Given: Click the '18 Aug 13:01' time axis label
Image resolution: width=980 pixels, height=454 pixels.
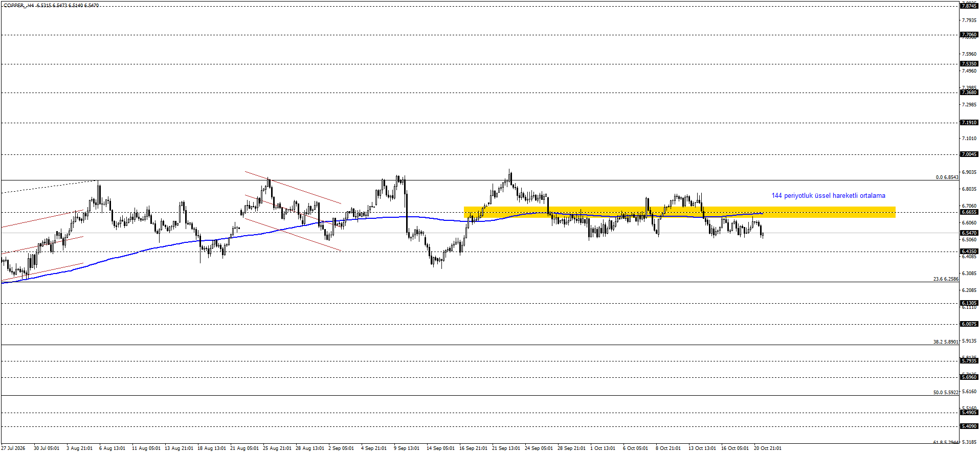Looking at the screenshot, I should pyautogui.click(x=212, y=448).
